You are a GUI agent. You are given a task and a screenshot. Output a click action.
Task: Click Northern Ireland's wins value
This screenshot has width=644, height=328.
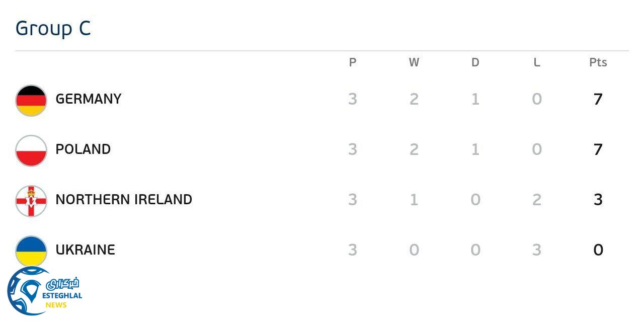tap(414, 200)
